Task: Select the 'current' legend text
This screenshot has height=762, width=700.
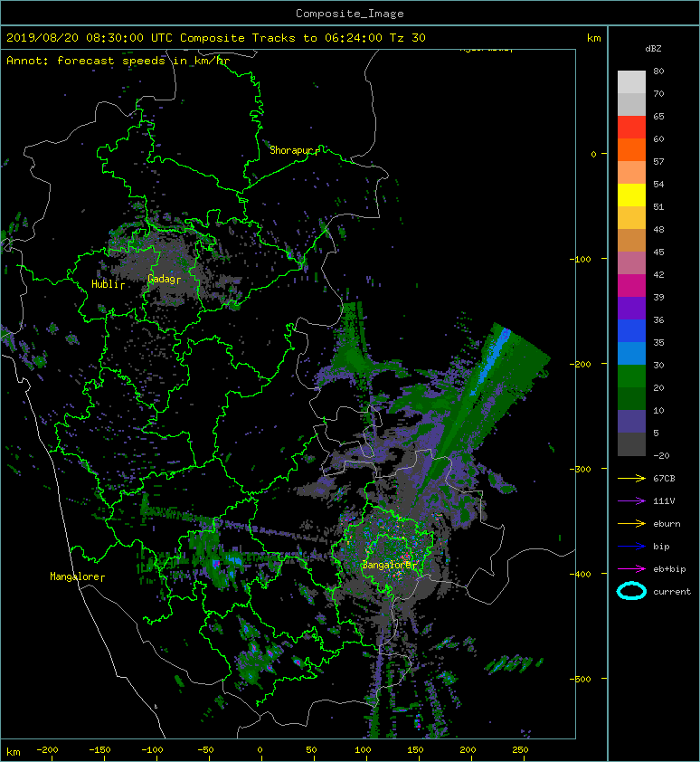Action: coord(672,592)
